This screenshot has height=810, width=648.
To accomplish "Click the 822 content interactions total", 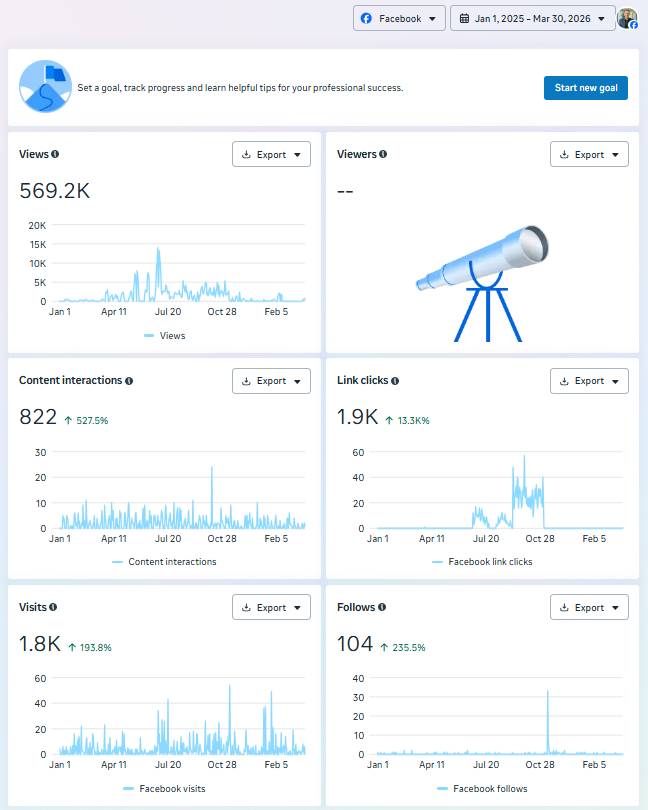I will 38,417.
